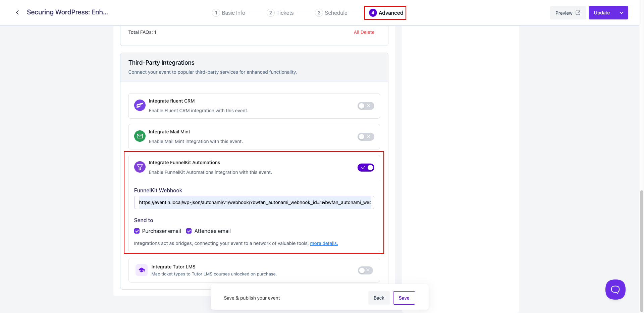Click the 'Third-Party Integrations' heading
Viewport: 644px width, 313px height.
(x=161, y=63)
